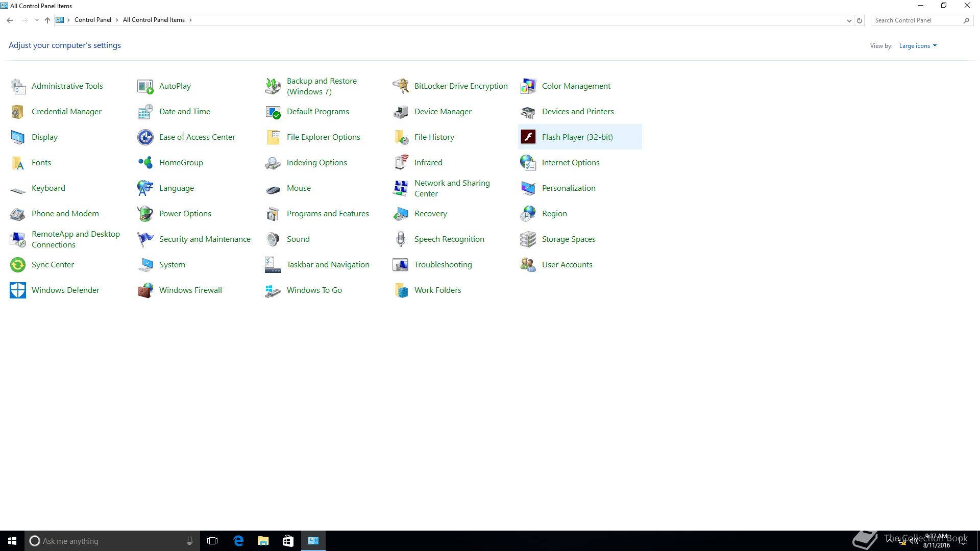The width and height of the screenshot is (980, 551).
Task: Open the Region link
Action: 554,214
